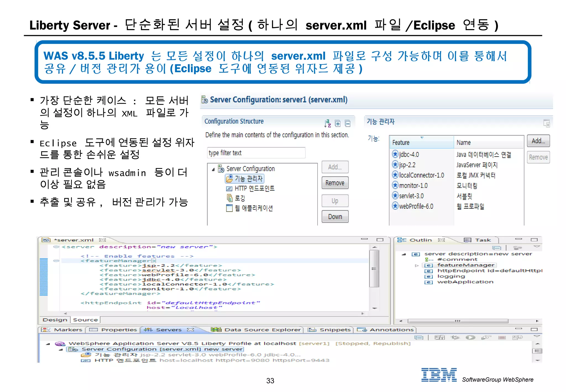
Task: Collapse the Server Configuration node in the structure tree
Action: pos(213,169)
